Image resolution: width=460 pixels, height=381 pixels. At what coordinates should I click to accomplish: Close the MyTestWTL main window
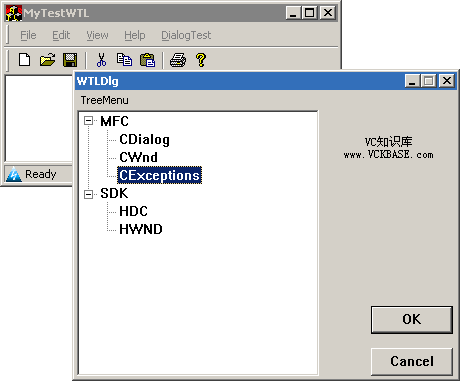click(328, 13)
